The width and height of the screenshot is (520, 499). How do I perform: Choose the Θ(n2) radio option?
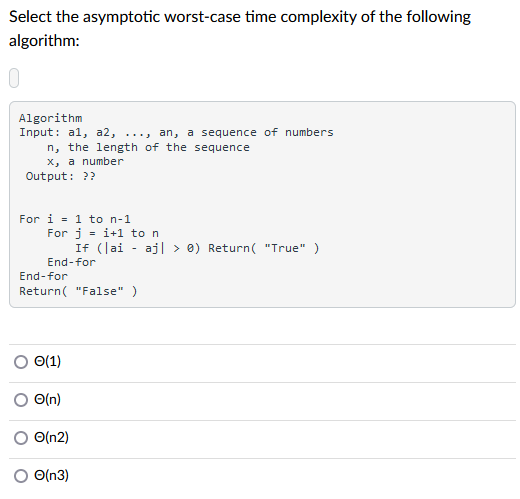point(21,438)
